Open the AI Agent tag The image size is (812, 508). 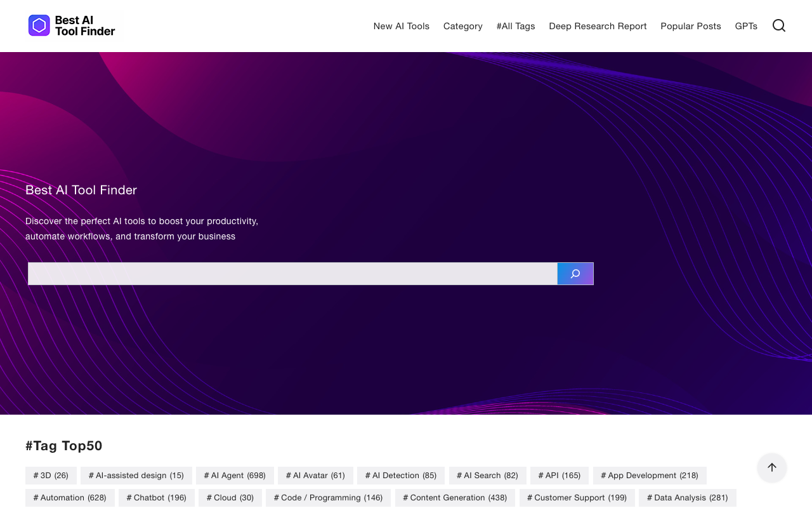coord(235,475)
